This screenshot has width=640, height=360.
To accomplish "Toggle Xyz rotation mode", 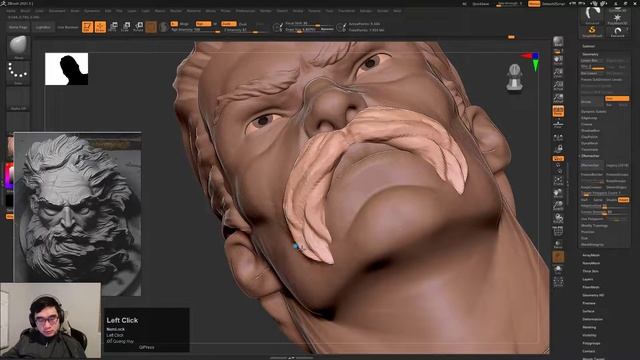I will pos(558,158).
